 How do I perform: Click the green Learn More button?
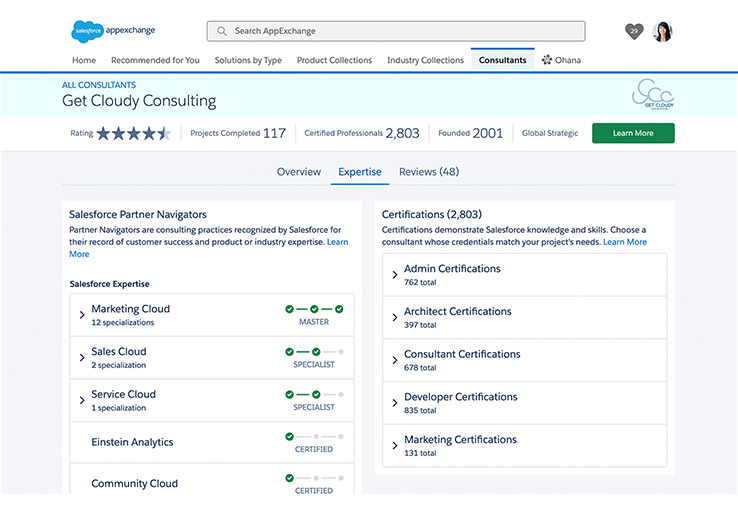click(633, 133)
